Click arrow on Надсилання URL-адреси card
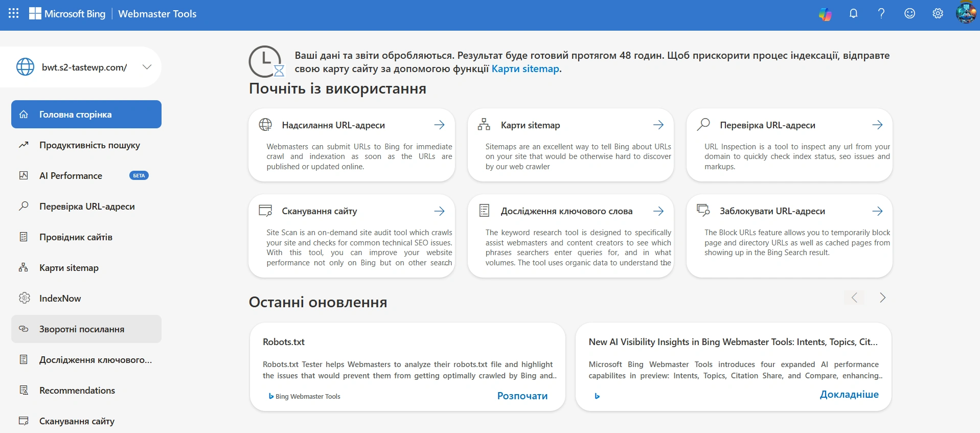This screenshot has height=433, width=980. click(439, 125)
